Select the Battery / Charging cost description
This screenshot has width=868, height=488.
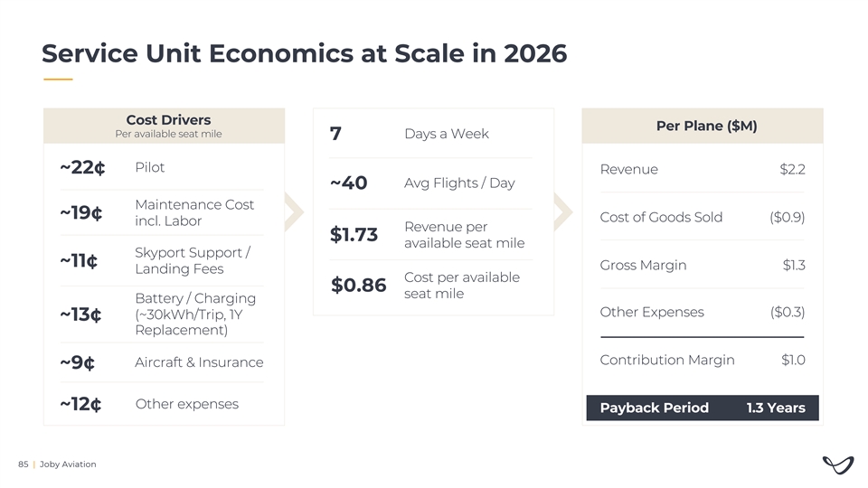(195, 314)
